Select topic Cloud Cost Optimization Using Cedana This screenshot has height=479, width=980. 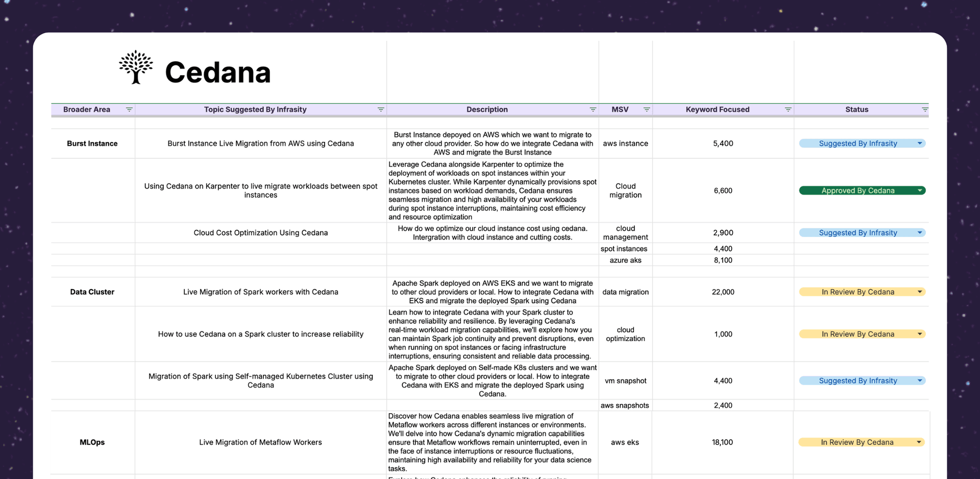click(x=261, y=233)
